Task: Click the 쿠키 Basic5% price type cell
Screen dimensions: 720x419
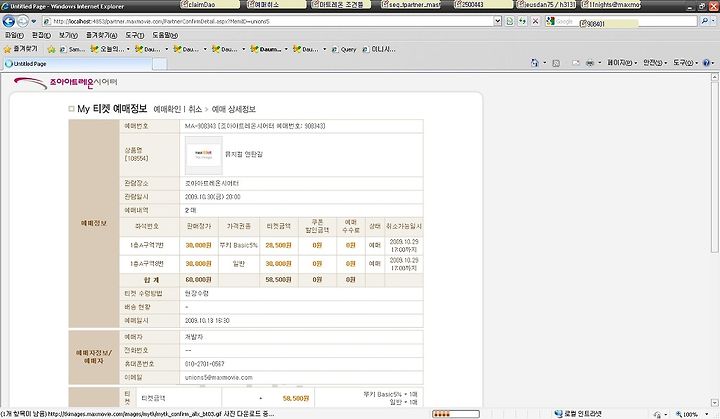Action: [x=238, y=245]
